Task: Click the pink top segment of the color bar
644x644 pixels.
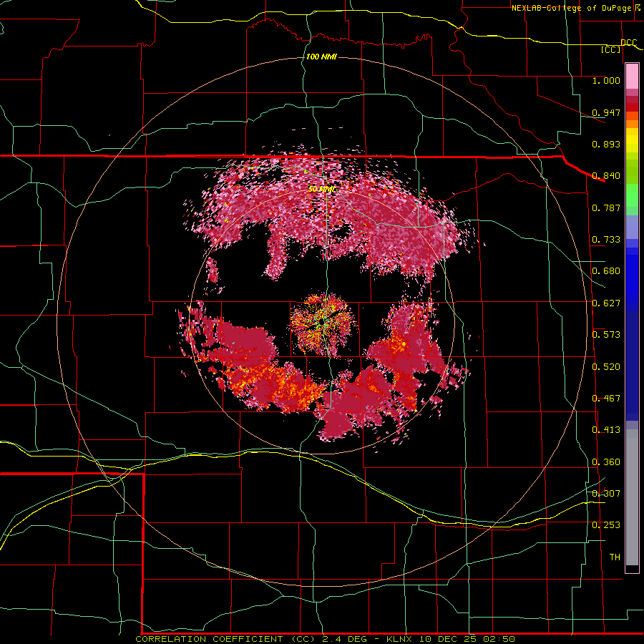Action: pos(632,77)
